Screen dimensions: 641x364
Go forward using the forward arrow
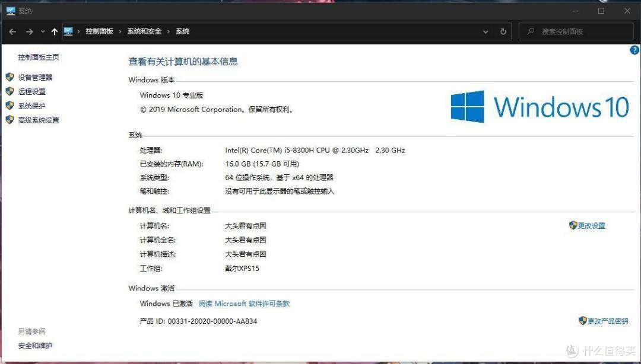[30, 31]
